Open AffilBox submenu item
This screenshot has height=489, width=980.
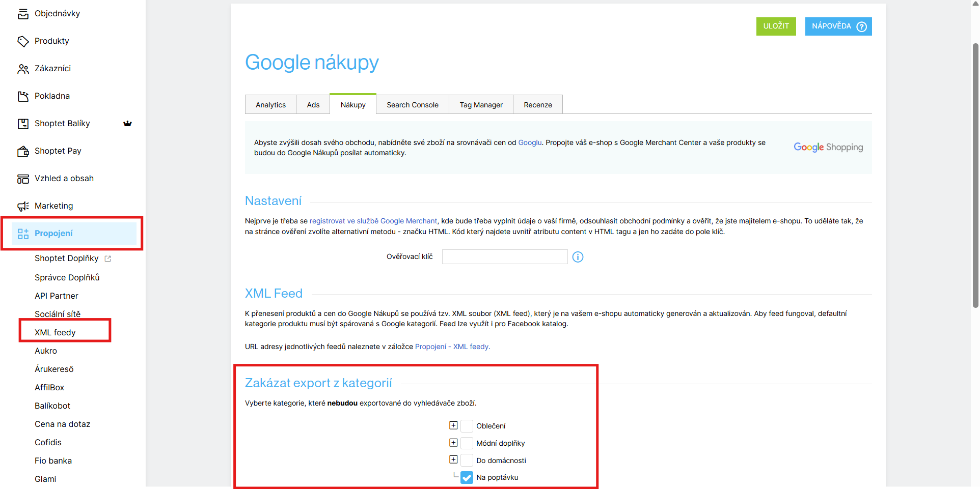point(49,388)
